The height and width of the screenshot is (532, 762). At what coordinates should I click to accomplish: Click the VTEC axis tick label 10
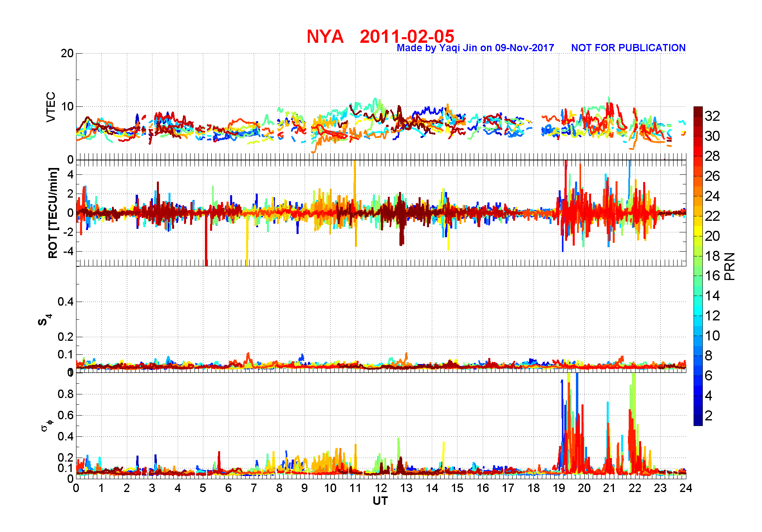click(x=67, y=106)
